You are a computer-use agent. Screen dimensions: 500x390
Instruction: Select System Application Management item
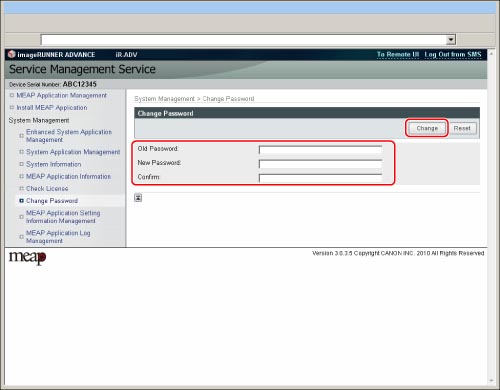click(x=73, y=152)
